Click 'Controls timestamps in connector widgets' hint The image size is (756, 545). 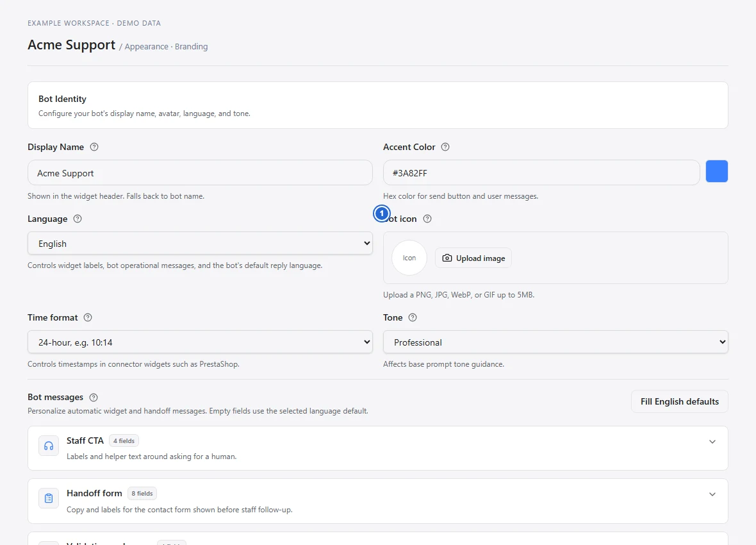(133, 364)
